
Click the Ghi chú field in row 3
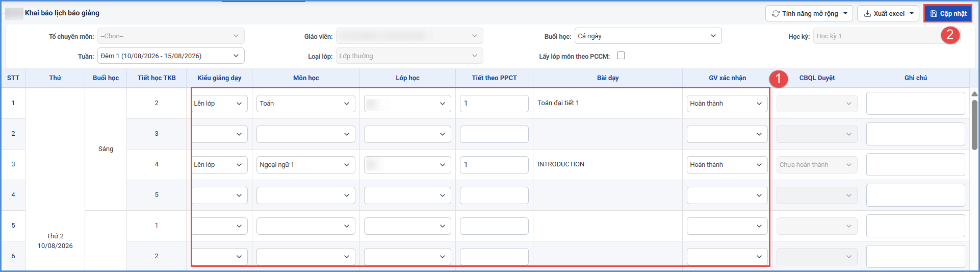point(915,165)
